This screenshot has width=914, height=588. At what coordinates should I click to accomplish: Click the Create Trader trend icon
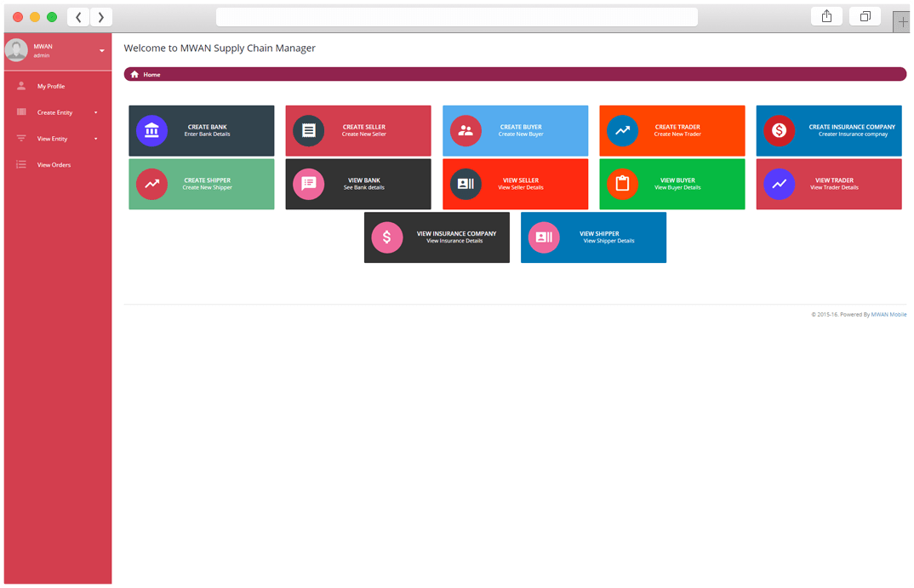622,131
